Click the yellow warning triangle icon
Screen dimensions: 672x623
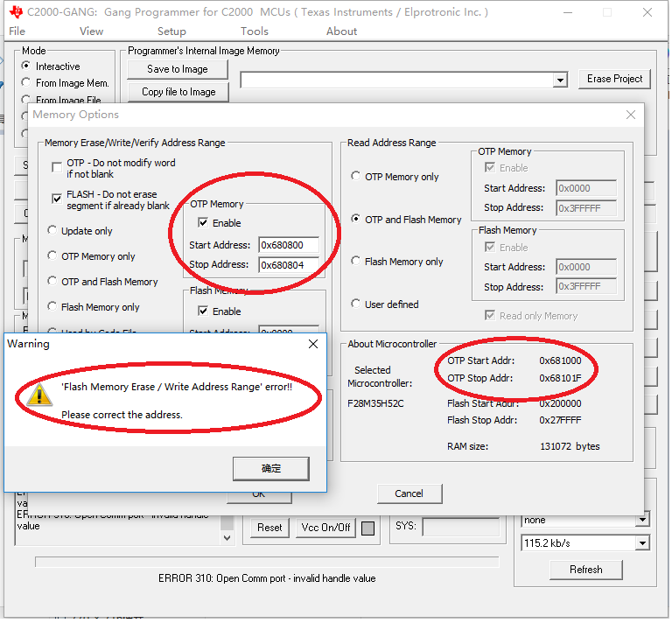39,395
